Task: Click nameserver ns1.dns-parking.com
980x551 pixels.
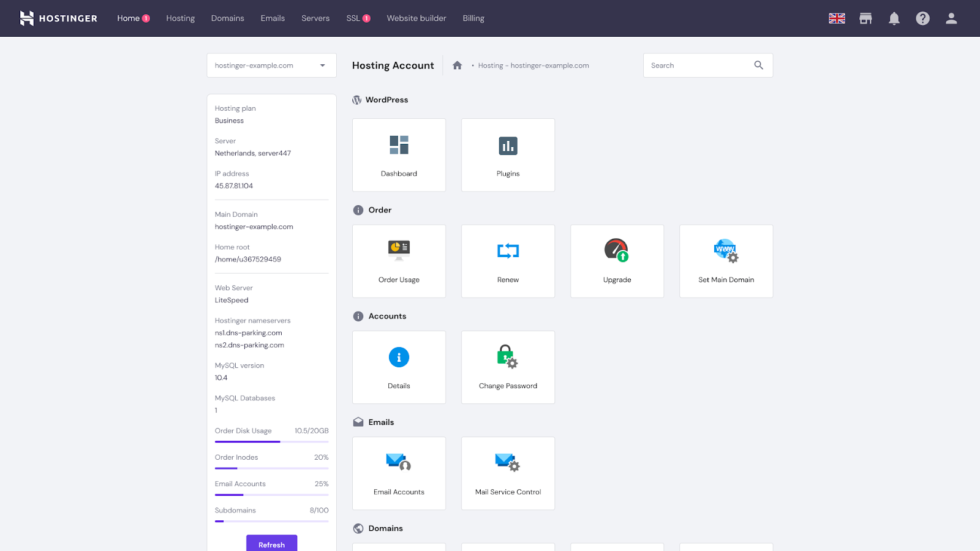Action: [248, 333]
